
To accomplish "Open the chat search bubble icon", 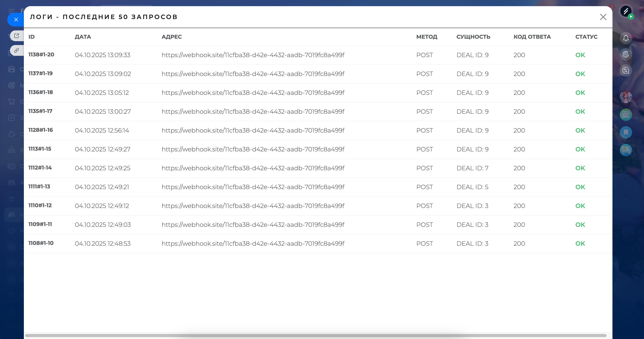I will 626,70.
